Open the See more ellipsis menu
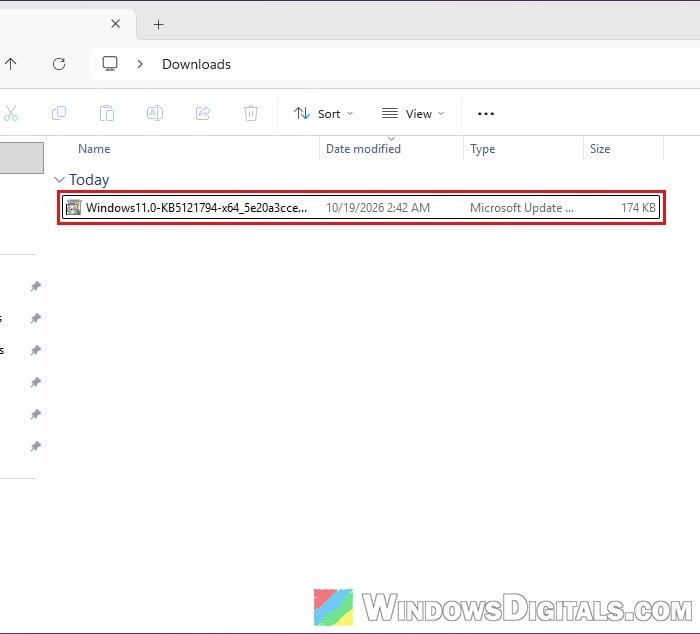 (486, 114)
